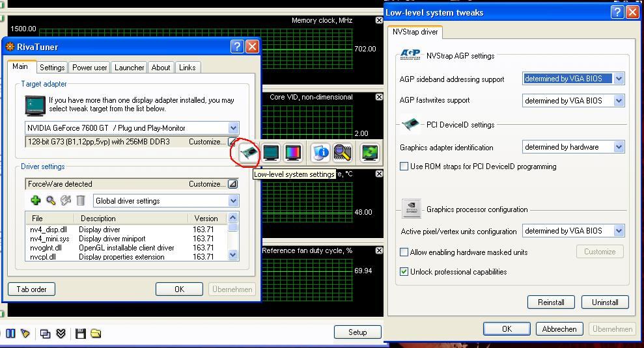This screenshot has height=348, width=644.
Task: Switch to the Settings tab
Action: (52, 67)
